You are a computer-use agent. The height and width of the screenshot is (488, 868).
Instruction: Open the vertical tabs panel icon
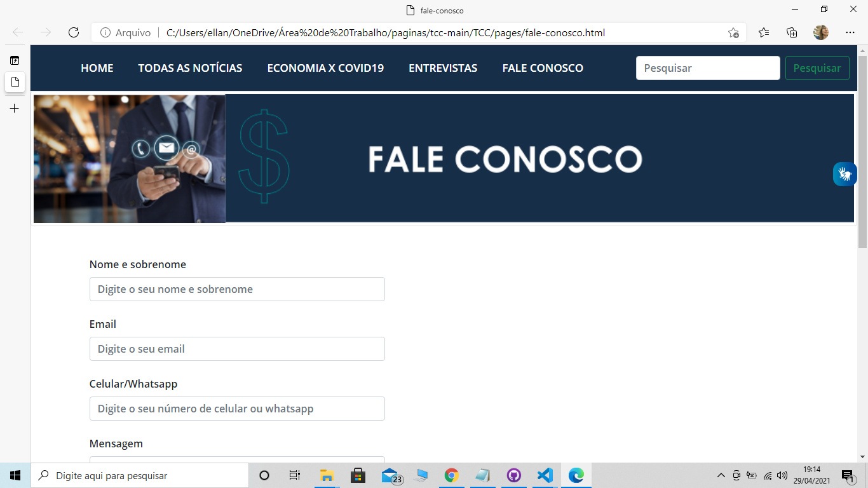[15, 60]
